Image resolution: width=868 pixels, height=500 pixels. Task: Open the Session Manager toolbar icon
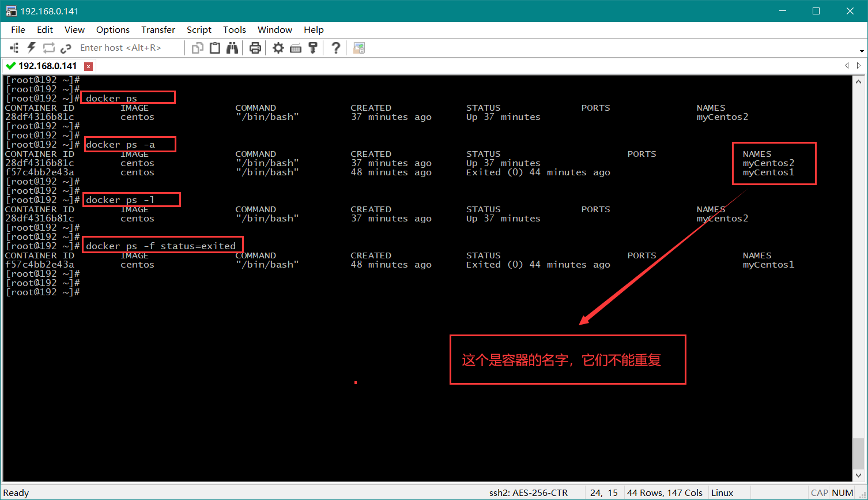click(x=14, y=48)
